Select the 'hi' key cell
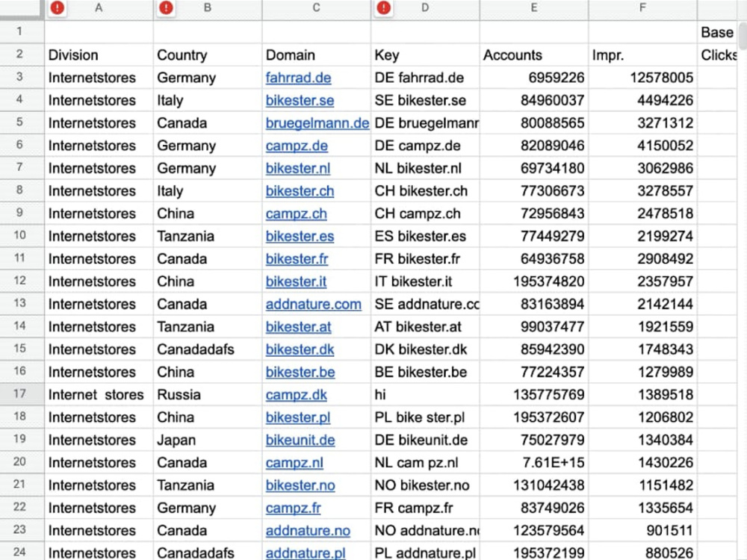Screen dimensions: 747x560 point(426,394)
